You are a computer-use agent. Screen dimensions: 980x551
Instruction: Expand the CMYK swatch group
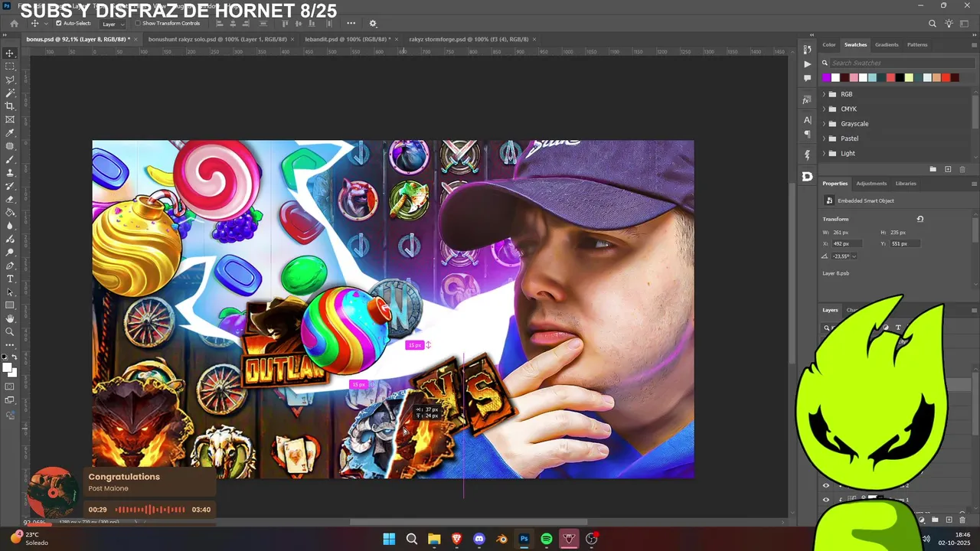click(x=824, y=109)
